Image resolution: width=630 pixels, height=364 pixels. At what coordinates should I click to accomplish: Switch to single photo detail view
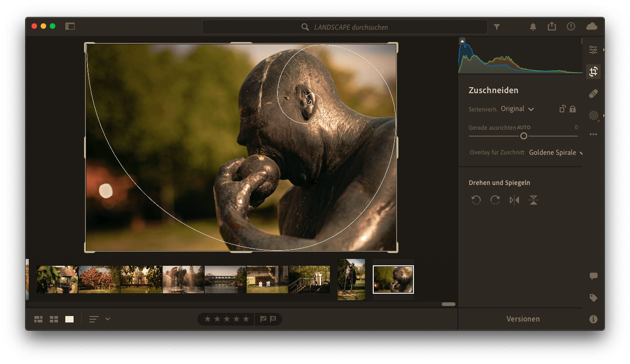click(69, 319)
